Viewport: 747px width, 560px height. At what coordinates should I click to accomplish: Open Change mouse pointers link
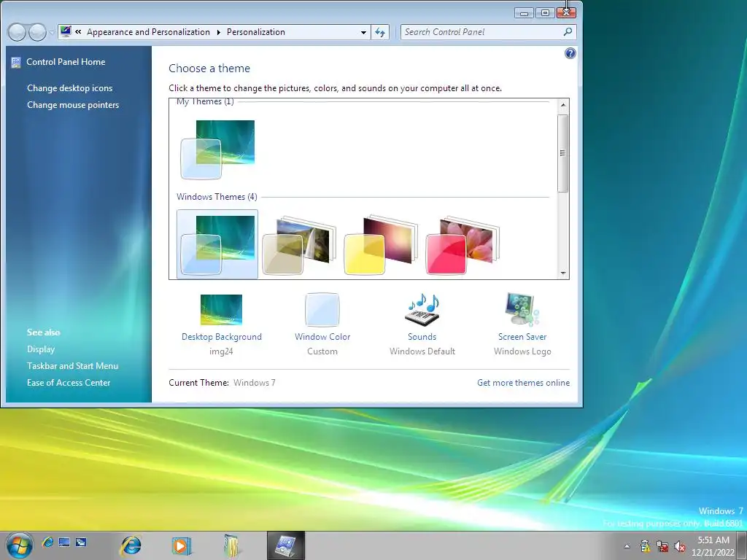73,105
